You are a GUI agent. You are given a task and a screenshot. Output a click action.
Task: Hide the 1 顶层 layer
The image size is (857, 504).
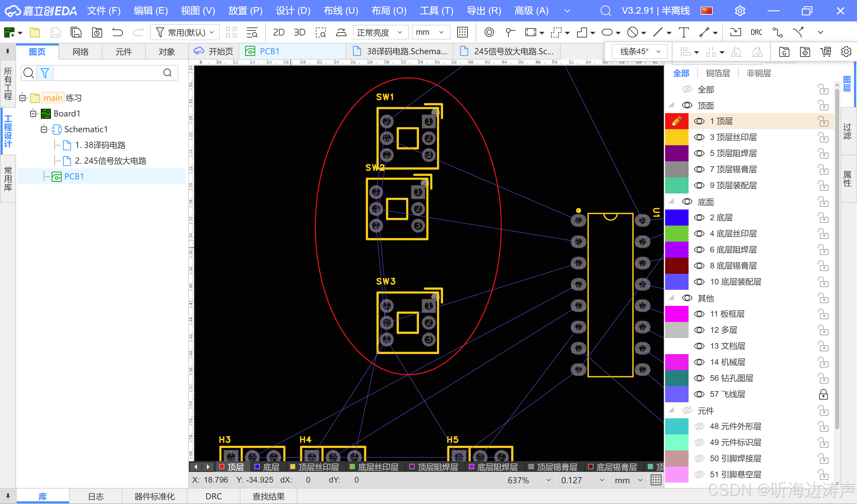click(699, 121)
